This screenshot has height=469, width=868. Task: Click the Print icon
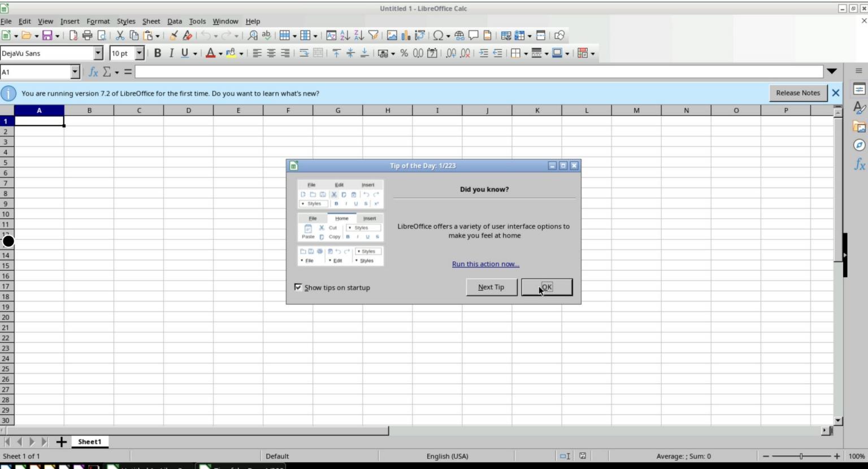pos(87,36)
